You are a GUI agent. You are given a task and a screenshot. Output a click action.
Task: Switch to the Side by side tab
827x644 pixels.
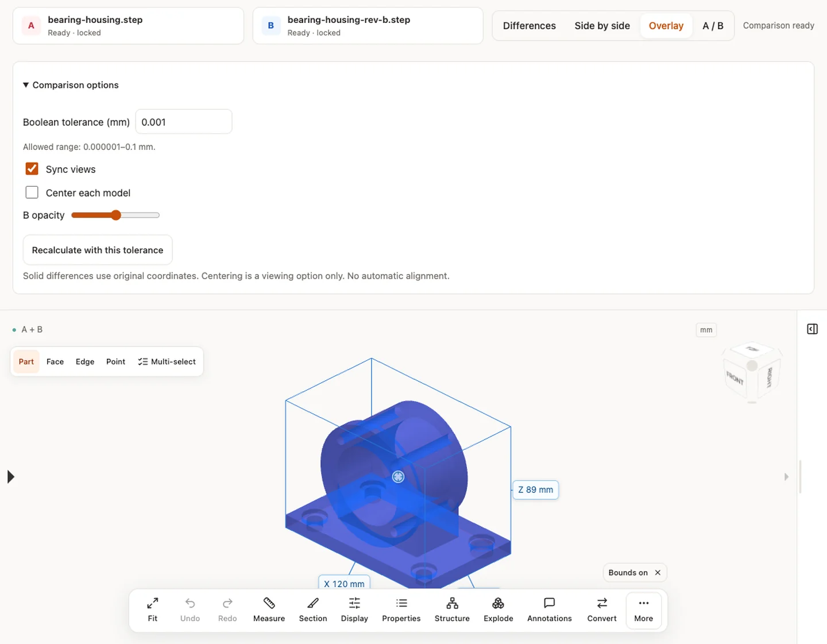pos(602,26)
